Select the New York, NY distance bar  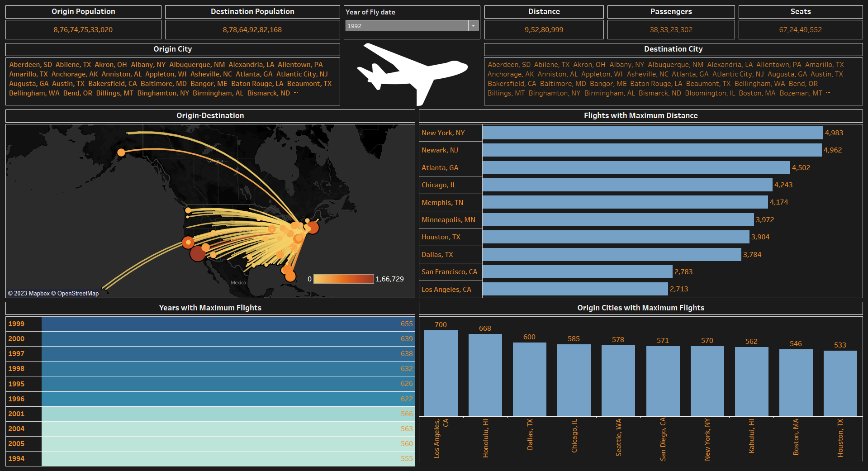(x=652, y=133)
